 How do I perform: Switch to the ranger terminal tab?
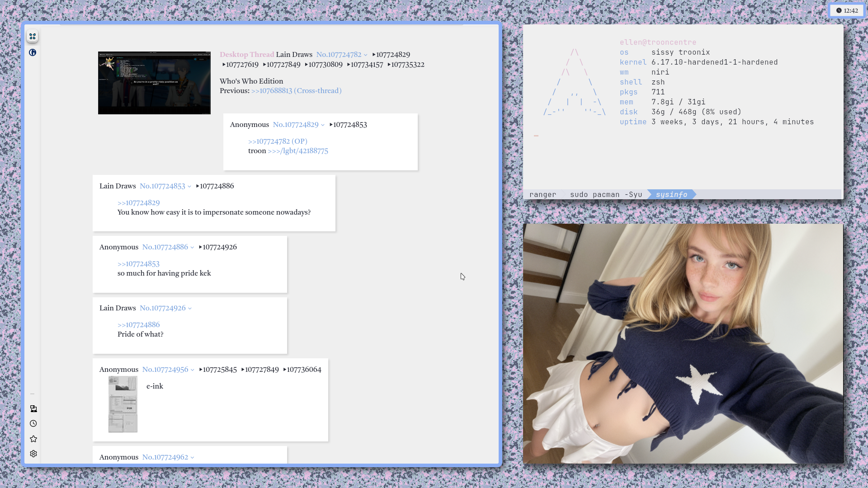coord(542,194)
